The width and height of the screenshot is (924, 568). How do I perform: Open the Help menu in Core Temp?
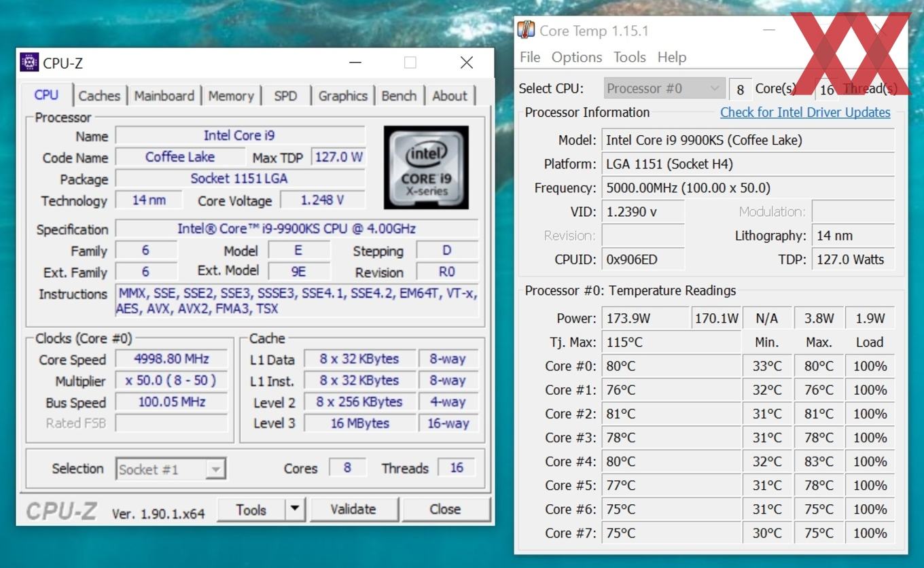point(672,57)
